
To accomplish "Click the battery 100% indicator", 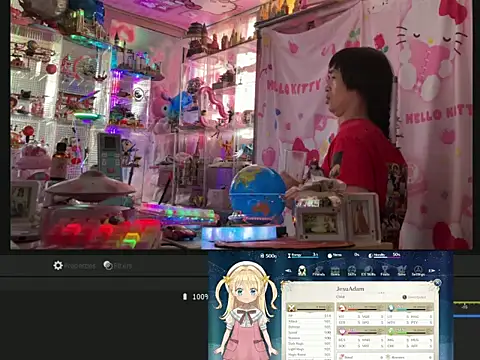I will point(195,297).
